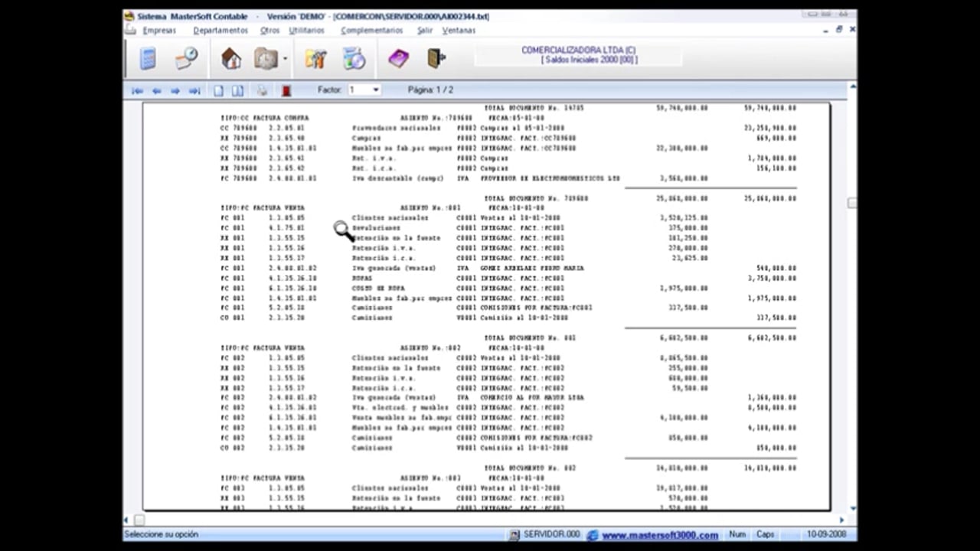
Task: Open the Utilitarios menu
Action: click(x=306, y=31)
